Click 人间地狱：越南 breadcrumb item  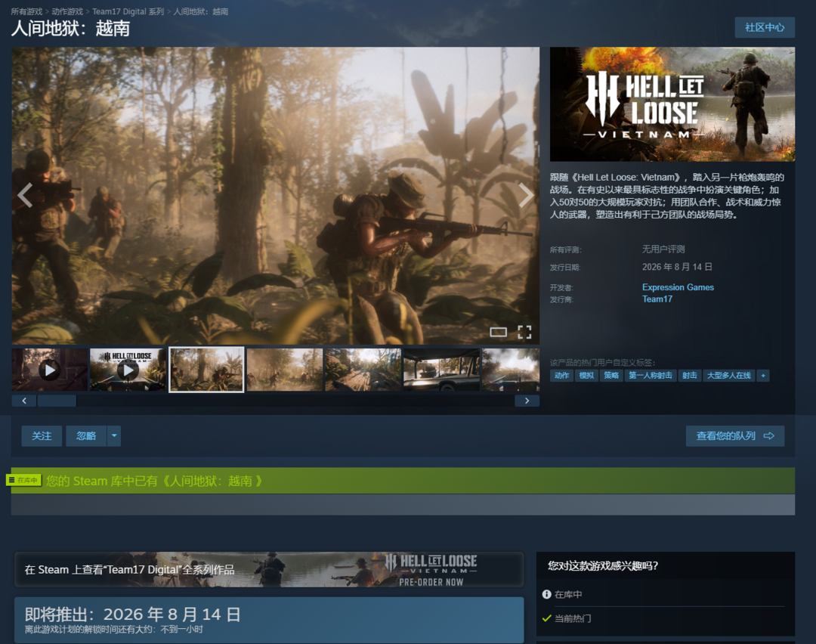click(201, 11)
